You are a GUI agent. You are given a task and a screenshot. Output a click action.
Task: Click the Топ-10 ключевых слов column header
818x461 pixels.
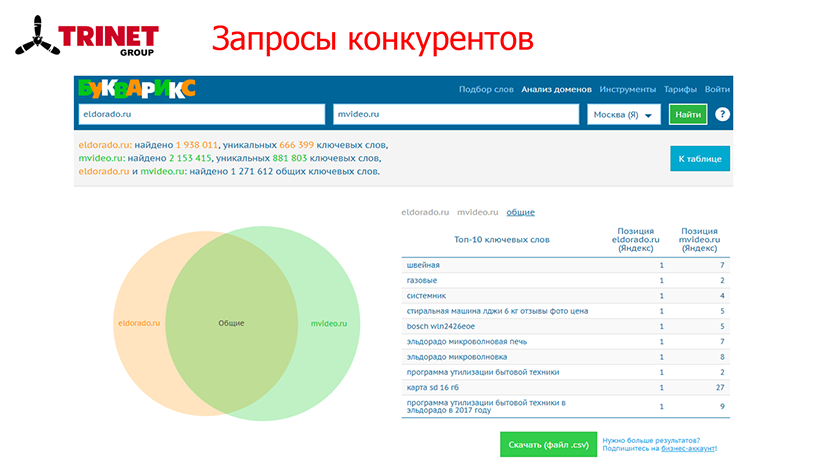501,240
